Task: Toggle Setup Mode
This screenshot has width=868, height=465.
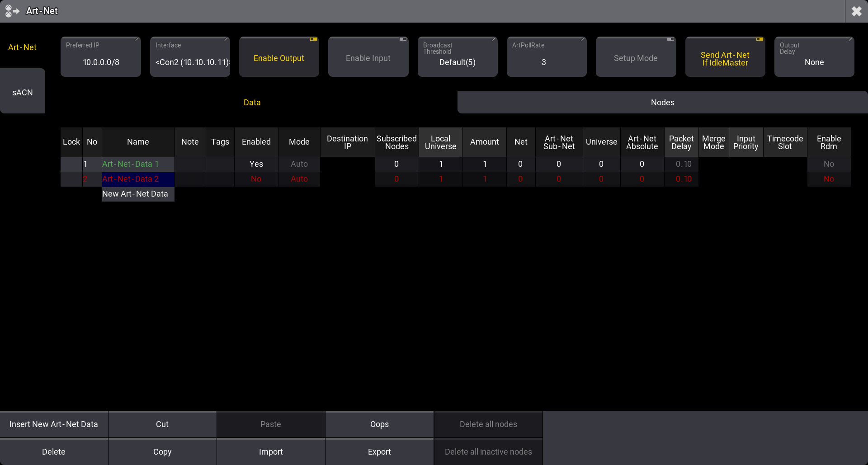Action: (635, 57)
